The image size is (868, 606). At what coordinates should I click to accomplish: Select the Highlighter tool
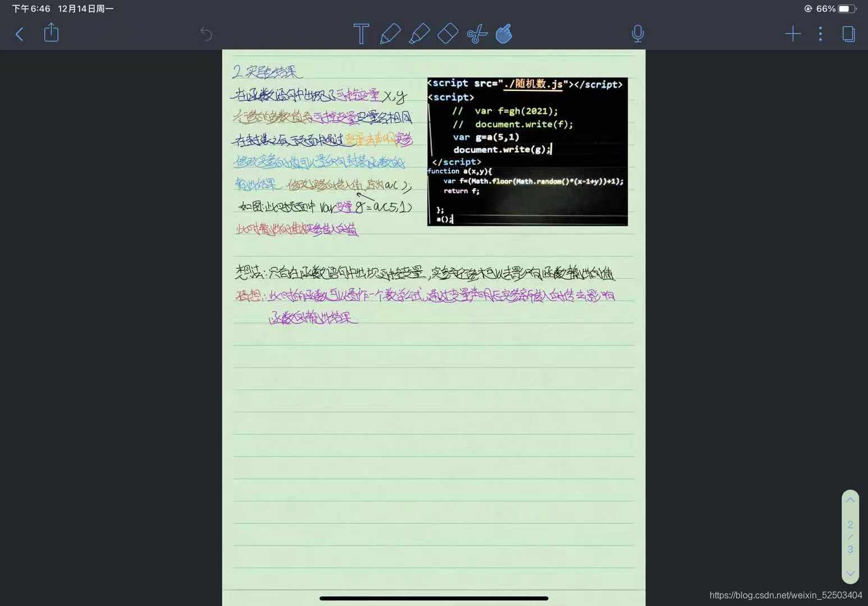pos(419,34)
